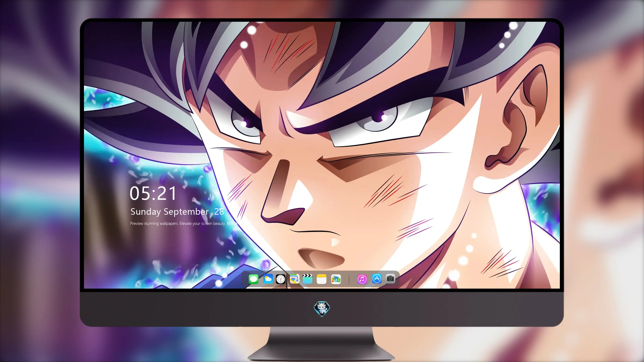
Task: Click the 05:21 clock display
Action: 153,193
